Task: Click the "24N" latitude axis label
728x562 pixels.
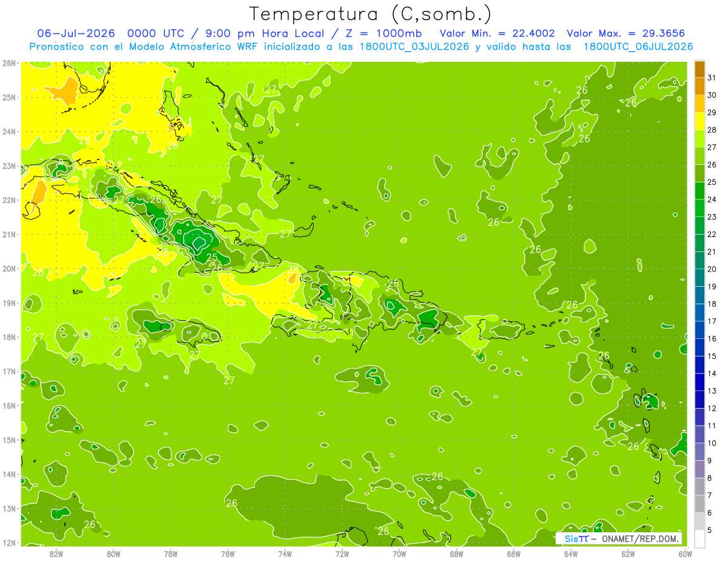Action: tap(8, 132)
